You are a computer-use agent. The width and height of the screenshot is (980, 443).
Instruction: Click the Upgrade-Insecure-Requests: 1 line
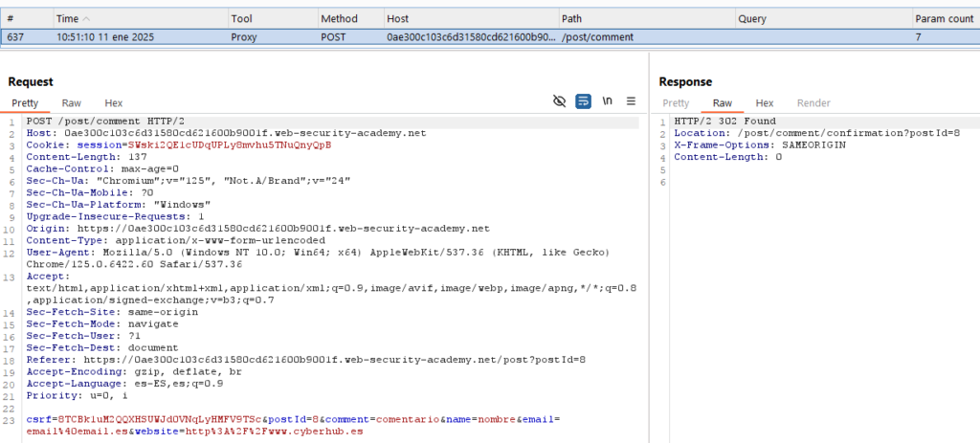pos(116,216)
